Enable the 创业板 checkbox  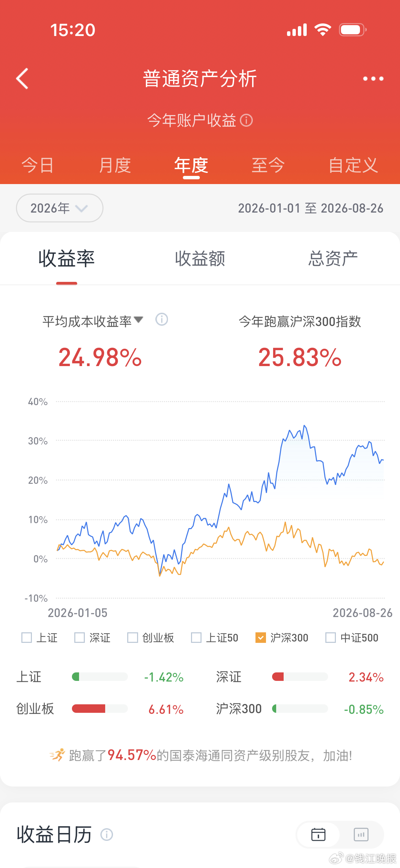point(132,637)
